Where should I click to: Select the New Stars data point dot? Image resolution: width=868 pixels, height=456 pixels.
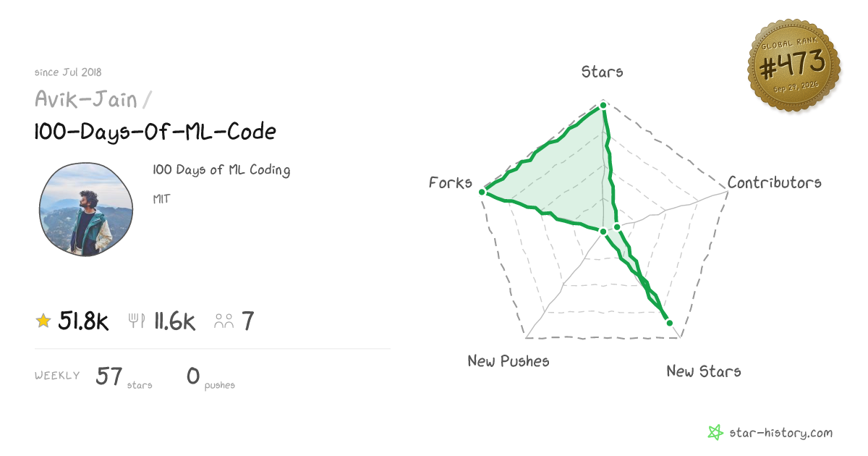pyautogui.click(x=669, y=323)
